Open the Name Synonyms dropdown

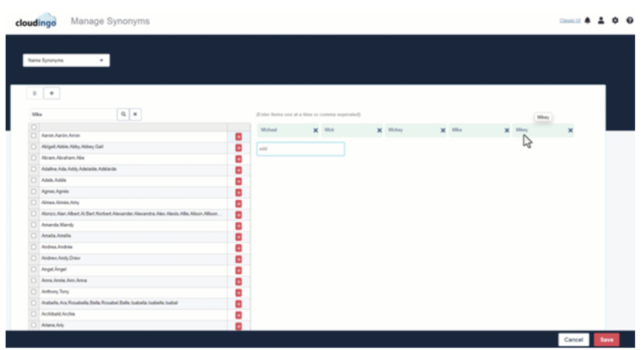click(66, 60)
